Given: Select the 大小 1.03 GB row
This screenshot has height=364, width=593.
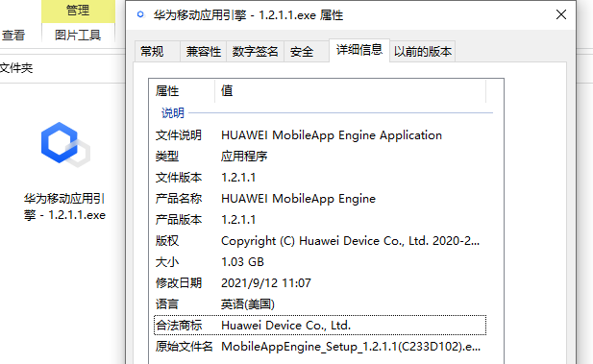Looking at the screenshot, I should [320, 262].
